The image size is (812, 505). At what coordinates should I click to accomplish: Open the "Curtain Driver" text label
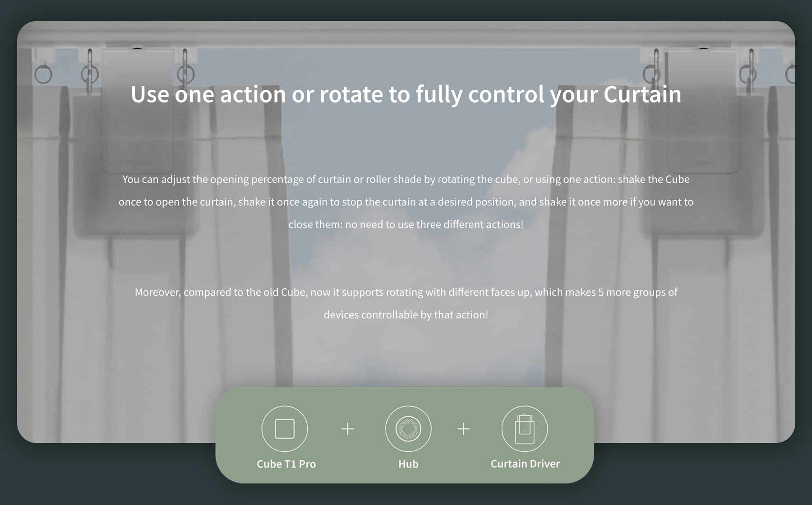(x=525, y=464)
